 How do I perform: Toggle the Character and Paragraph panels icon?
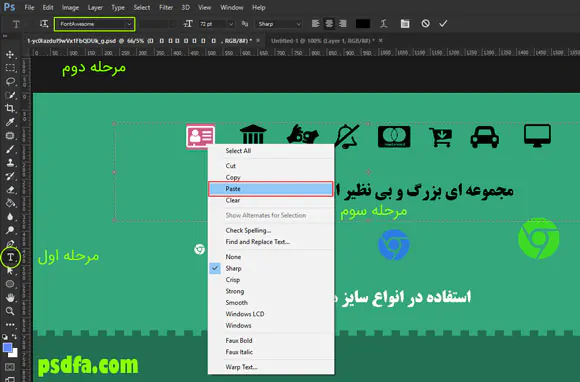(405, 24)
